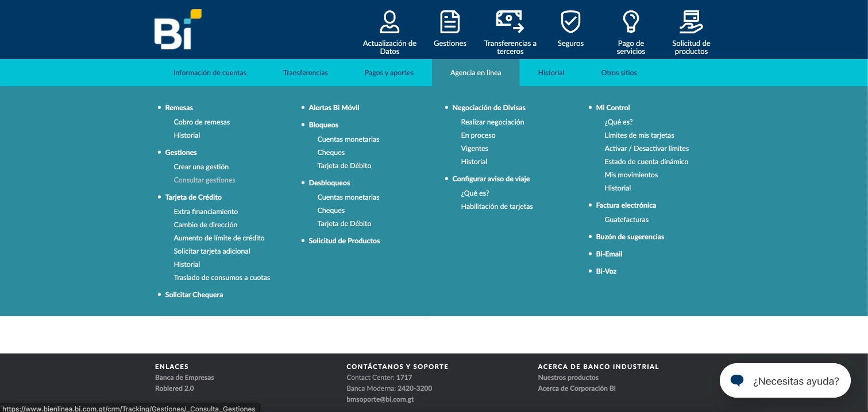This screenshot has width=868, height=412.
Task: Click the Bi bank logo
Action: [177, 30]
